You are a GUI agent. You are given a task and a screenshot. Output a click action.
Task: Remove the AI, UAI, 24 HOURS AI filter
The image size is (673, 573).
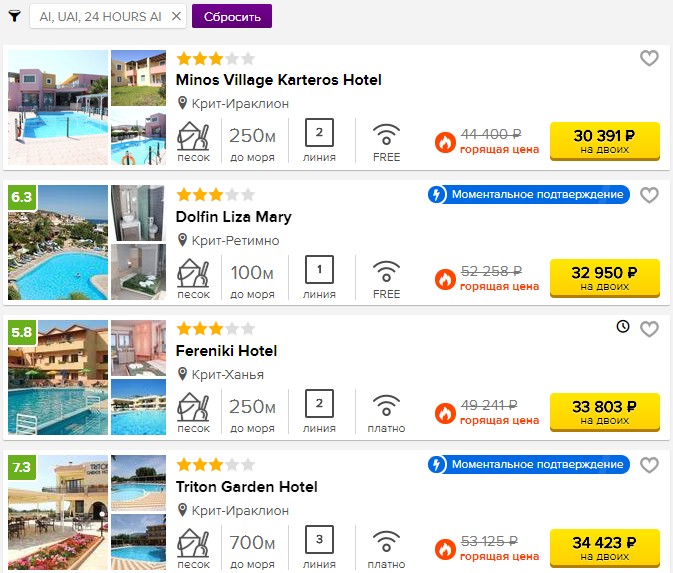tap(176, 16)
